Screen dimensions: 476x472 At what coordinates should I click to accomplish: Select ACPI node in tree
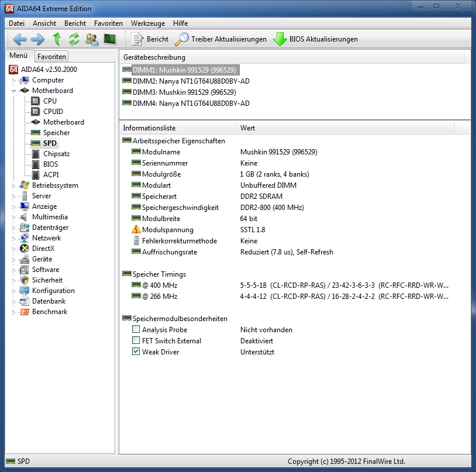[x=51, y=175]
